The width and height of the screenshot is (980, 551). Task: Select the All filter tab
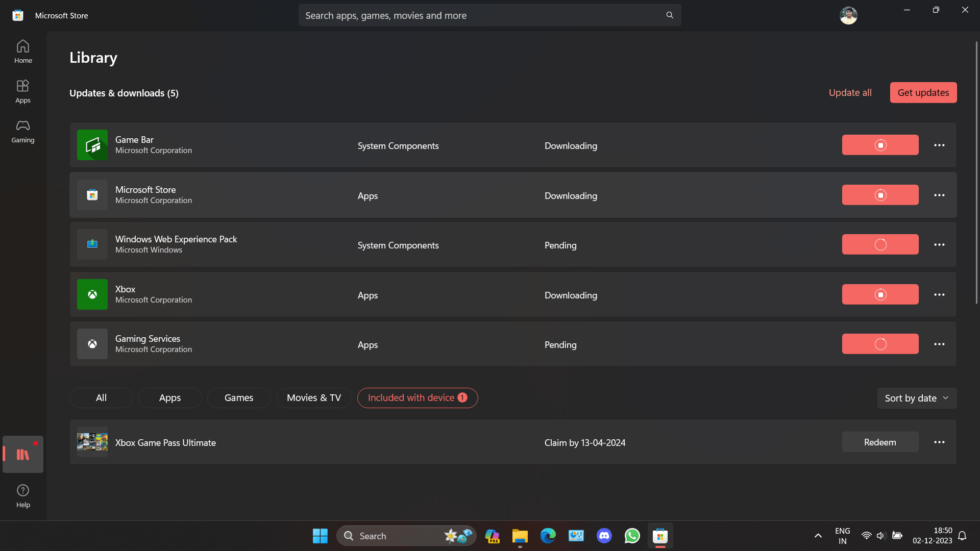[x=101, y=398]
